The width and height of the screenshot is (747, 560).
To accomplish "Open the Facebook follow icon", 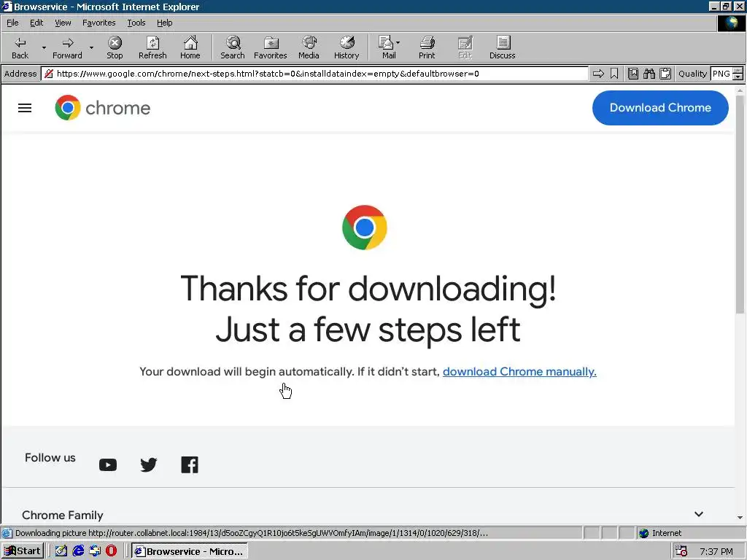I will [x=190, y=464].
